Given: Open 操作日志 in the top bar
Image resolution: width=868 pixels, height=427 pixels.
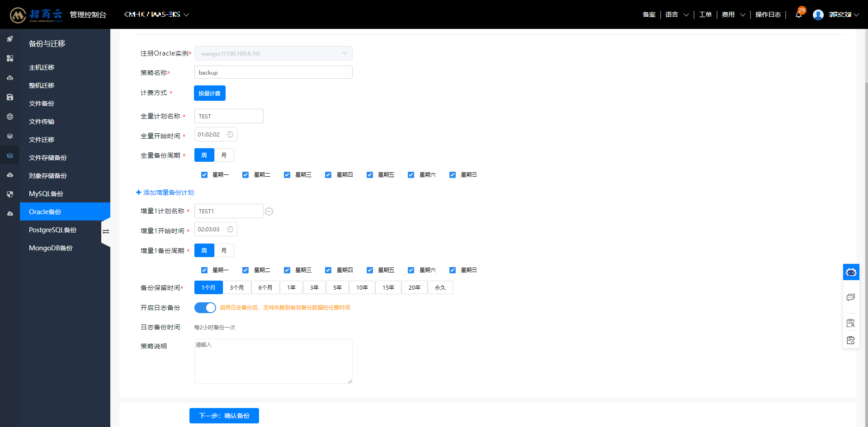Looking at the screenshot, I should pyautogui.click(x=768, y=14).
